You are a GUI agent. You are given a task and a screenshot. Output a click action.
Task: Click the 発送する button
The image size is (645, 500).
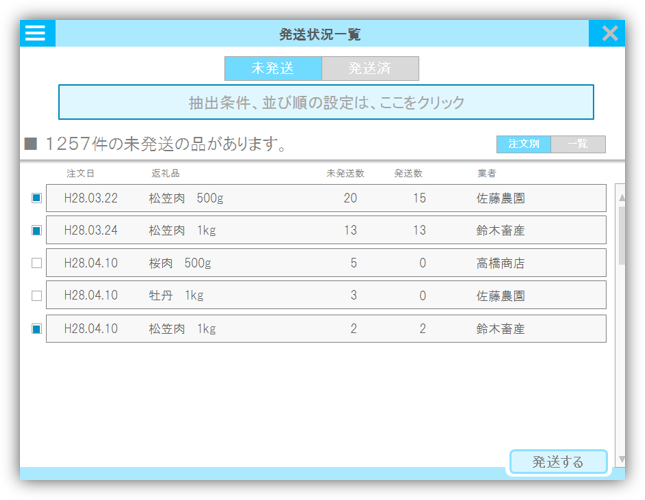coord(558,462)
